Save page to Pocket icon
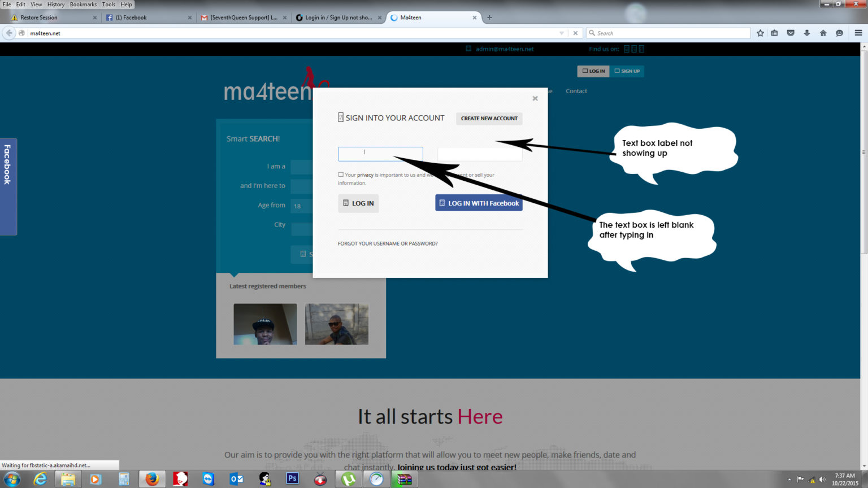The width and height of the screenshot is (868, 488). click(x=791, y=33)
